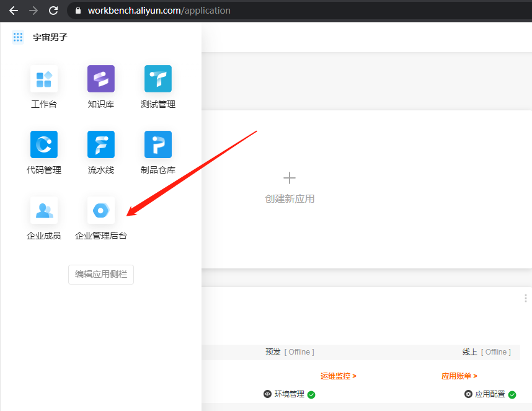The image size is (532, 411).
Task: Click the 制品仓库 label text
Action: pos(157,170)
